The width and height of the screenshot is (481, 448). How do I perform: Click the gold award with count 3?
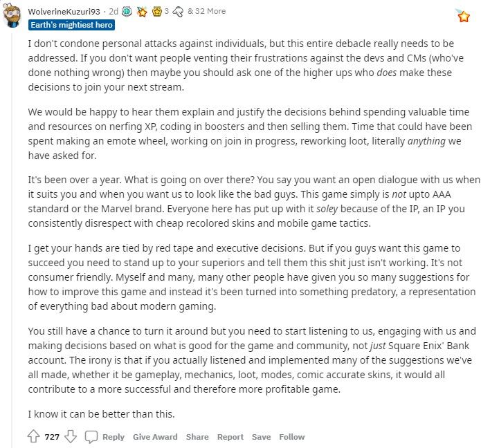pos(156,12)
